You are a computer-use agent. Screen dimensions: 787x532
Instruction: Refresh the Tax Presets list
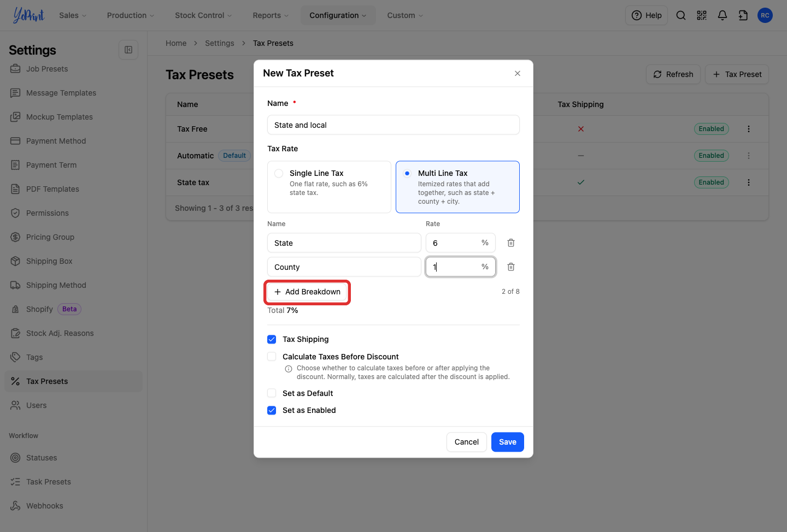[673, 74]
